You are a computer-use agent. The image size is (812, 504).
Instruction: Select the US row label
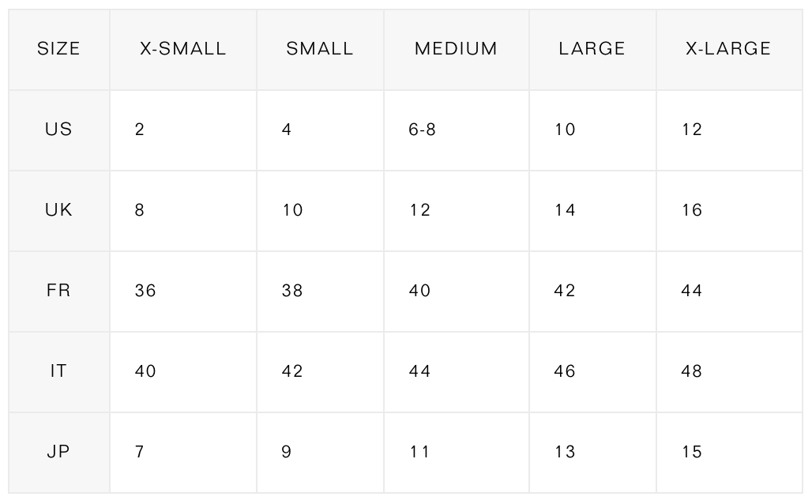click(x=58, y=129)
